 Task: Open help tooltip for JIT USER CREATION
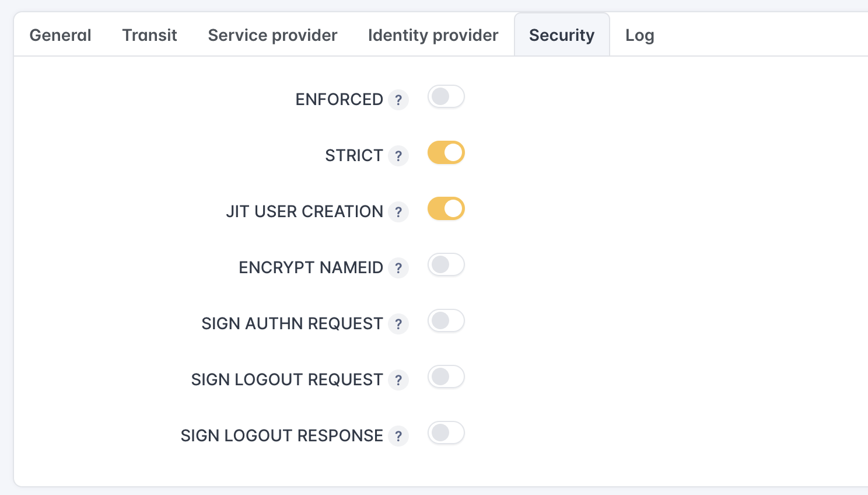coord(398,212)
